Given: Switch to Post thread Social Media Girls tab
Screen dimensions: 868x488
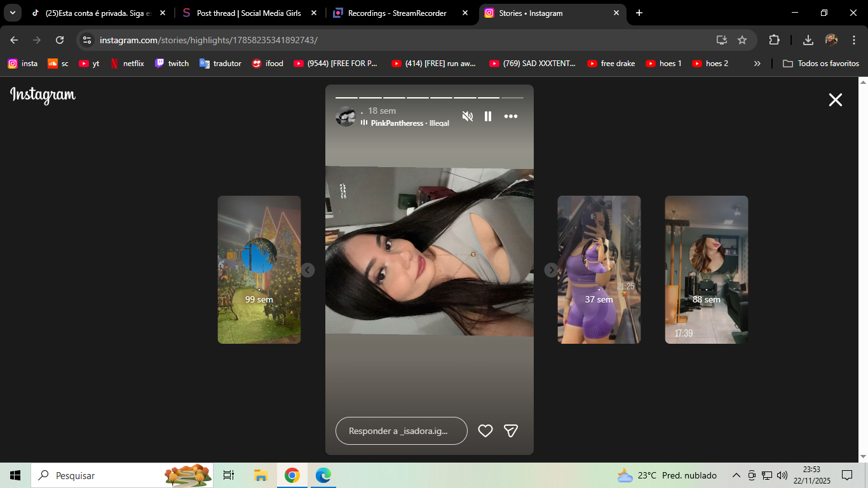Looking at the screenshot, I should click(x=248, y=13).
